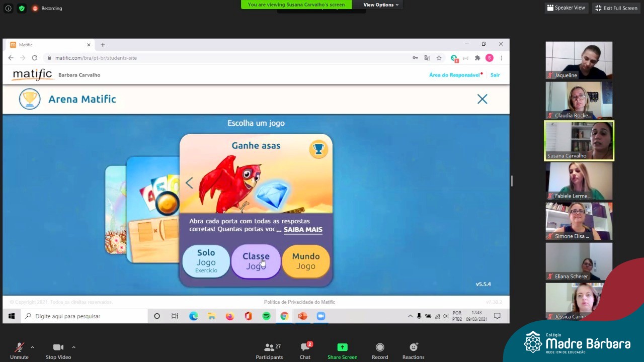Open the Chat panel
The height and width of the screenshot is (362, 644).
click(x=305, y=347)
